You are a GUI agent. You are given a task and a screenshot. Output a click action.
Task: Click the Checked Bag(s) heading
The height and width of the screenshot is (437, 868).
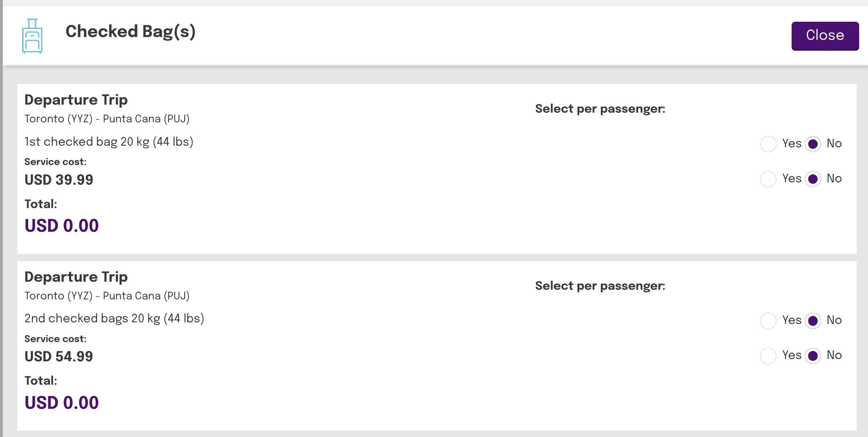[130, 32]
